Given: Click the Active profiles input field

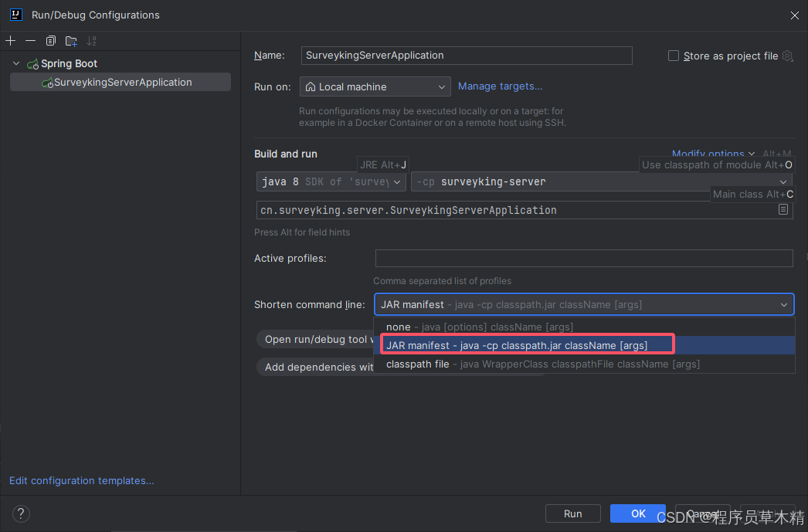Looking at the screenshot, I should pos(583,258).
